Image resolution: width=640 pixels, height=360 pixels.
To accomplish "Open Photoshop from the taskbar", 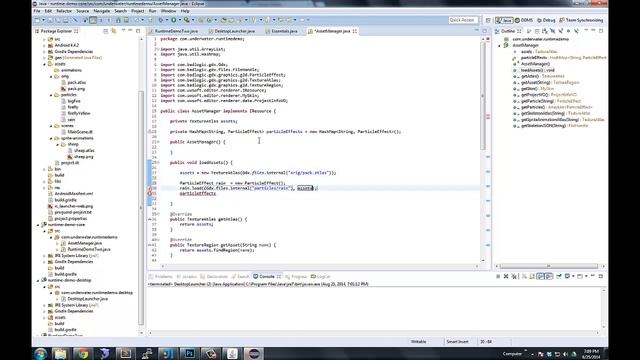I will (x=190, y=353).
